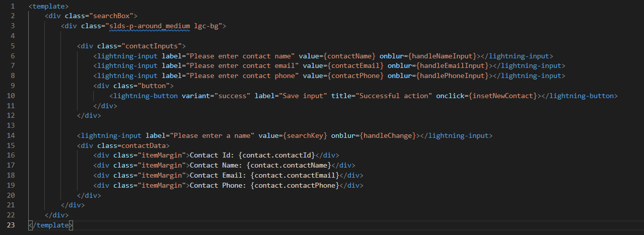Click the closing lightning-input tag on line 14
Viewport: 644px width, 235px height.
tap(456, 136)
